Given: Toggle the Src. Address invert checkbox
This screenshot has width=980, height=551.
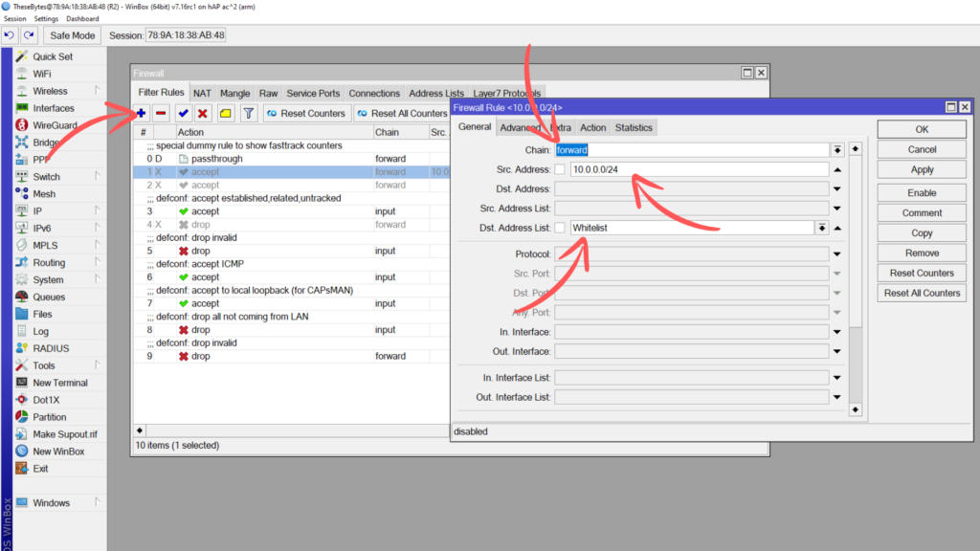Looking at the screenshot, I should (x=560, y=169).
